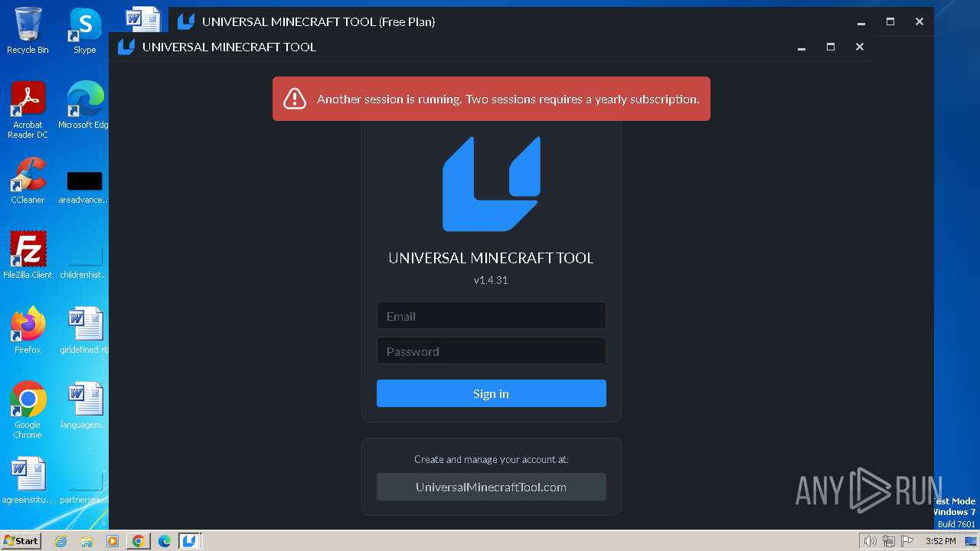Image resolution: width=980 pixels, height=551 pixels.
Task: Open Chrome from the taskbar
Action: pos(139,541)
